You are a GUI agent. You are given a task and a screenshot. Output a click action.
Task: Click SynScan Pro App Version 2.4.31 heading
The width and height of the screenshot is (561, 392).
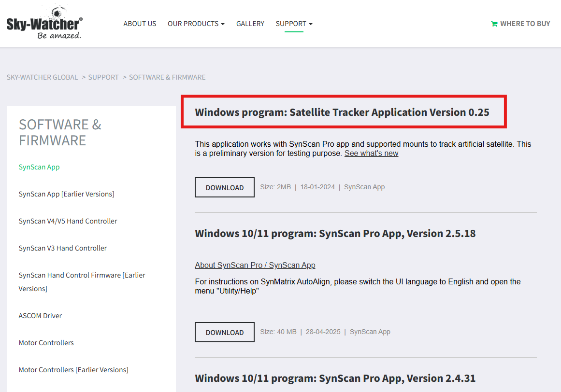pos(335,378)
